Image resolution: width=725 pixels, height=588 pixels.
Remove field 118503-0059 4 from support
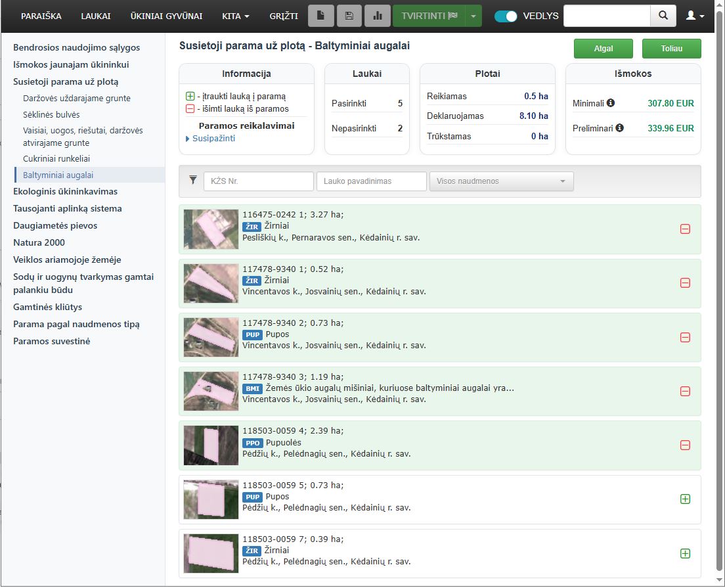(685, 445)
